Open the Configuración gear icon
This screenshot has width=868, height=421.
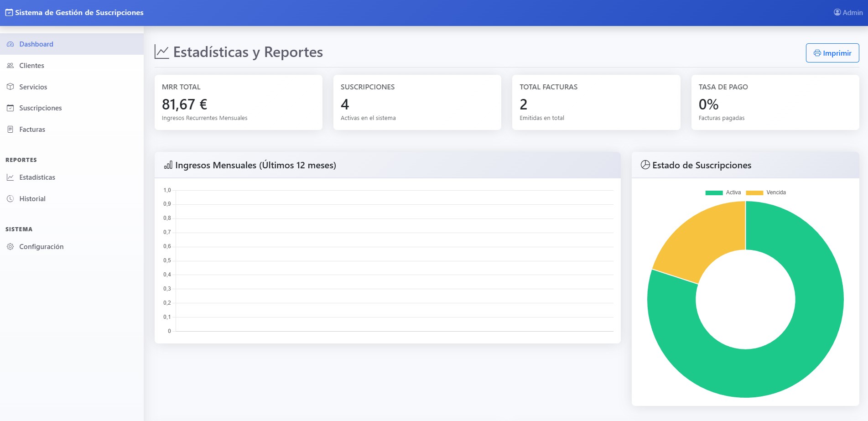pyautogui.click(x=10, y=246)
